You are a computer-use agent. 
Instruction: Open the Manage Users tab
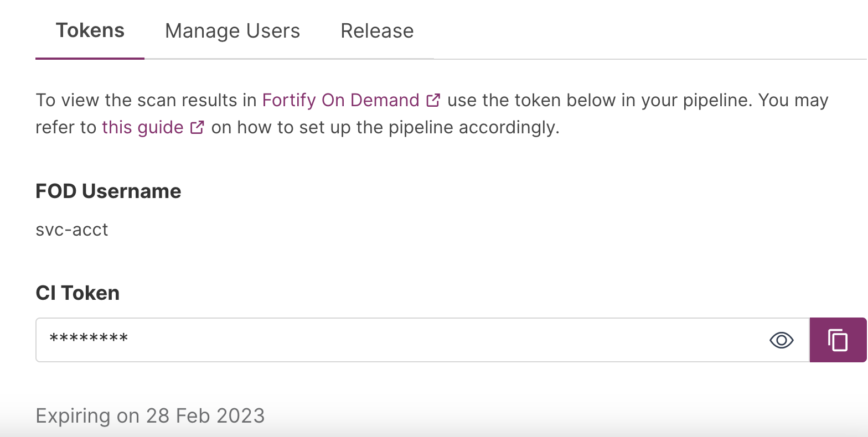(232, 31)
